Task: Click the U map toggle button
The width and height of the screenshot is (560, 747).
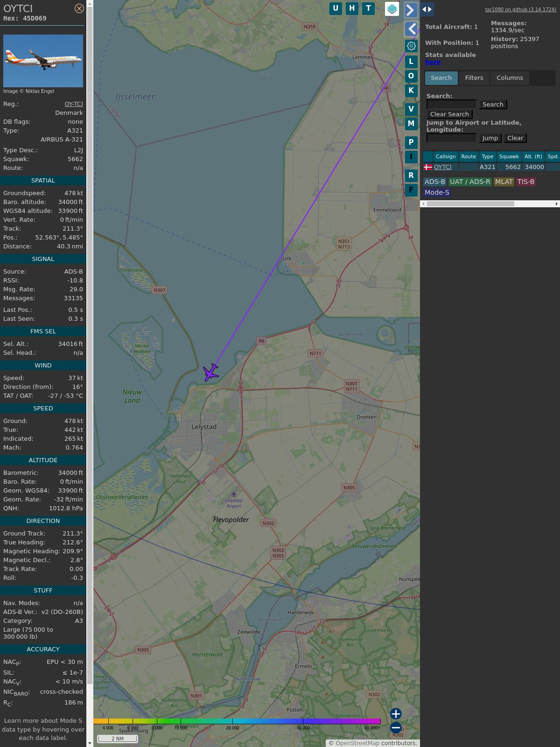Action: [336, 8]
